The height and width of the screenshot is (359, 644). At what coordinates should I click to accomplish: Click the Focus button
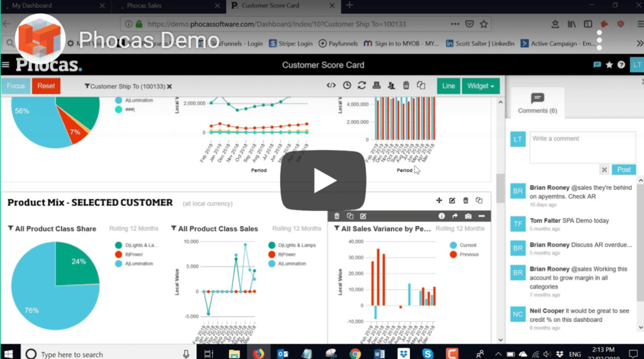pyautogui.click(x=16, y=86)
